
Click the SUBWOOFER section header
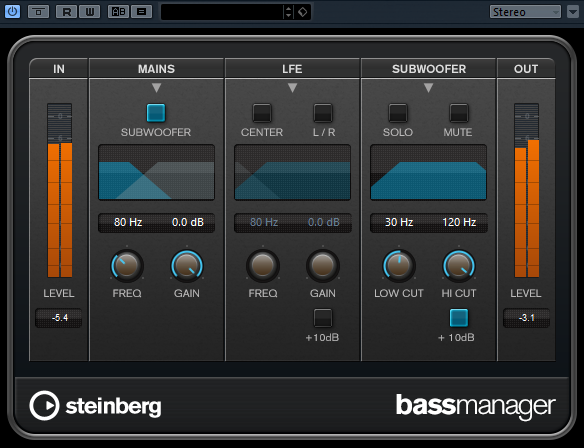[428, 69]
